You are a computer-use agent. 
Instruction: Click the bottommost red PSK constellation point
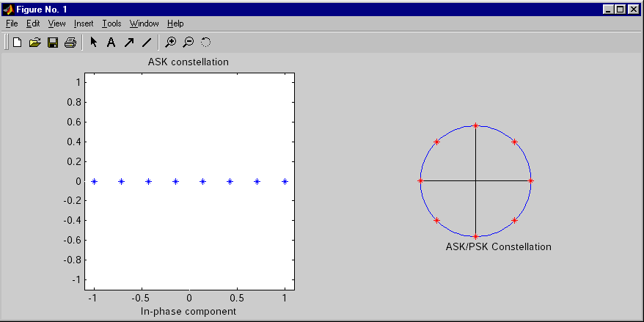point(475,237)
